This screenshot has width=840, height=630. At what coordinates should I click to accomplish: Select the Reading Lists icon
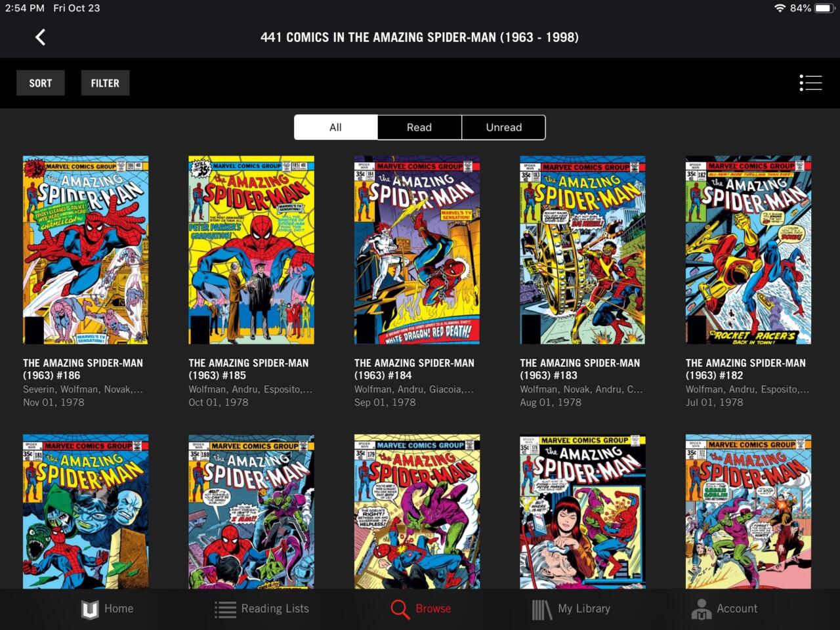click(224, 608)
